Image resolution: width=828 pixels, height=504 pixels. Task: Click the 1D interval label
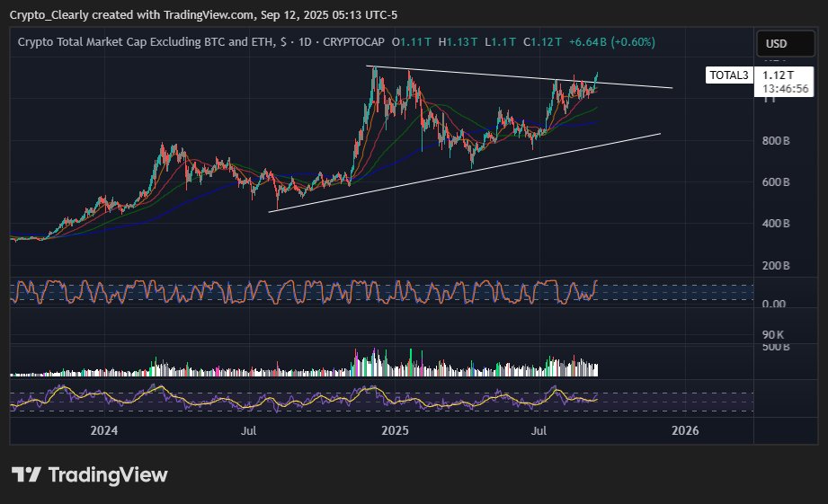(305, 41)
